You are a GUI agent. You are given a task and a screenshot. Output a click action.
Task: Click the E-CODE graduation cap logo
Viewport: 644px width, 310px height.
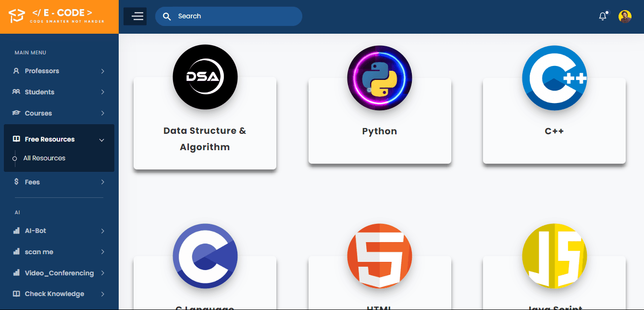pyautogui.click(x=16, y=16)
